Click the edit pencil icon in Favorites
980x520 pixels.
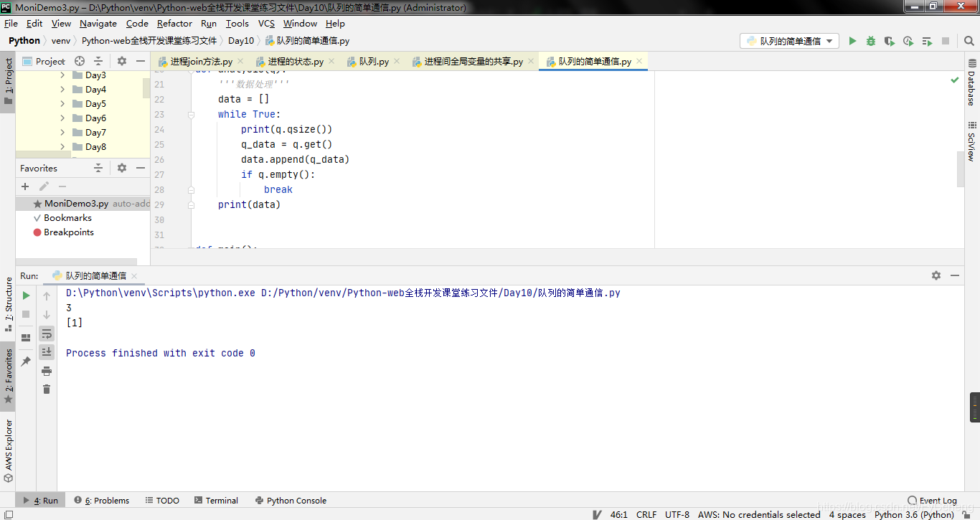click(x=44, y=186)
